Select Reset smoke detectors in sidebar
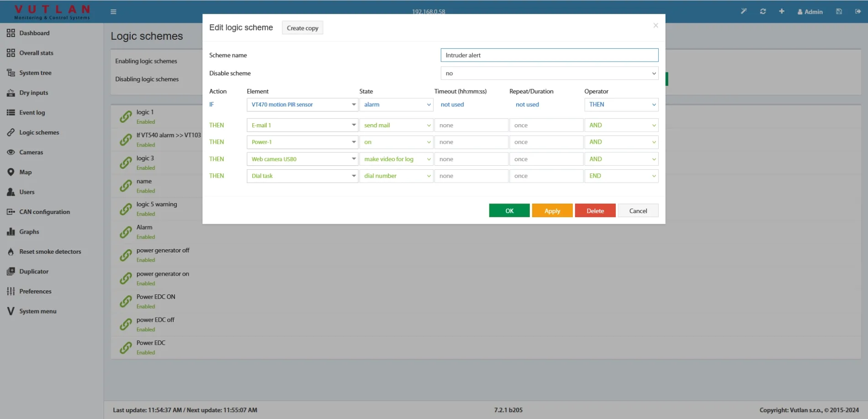868x419 pixels. point(50,251)
